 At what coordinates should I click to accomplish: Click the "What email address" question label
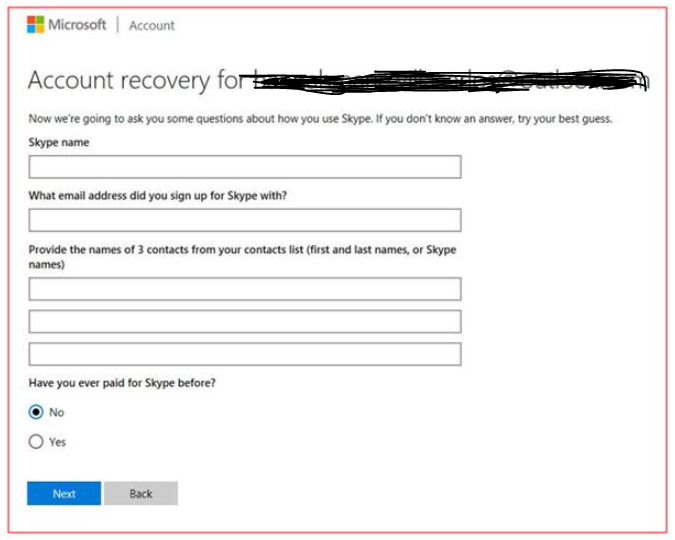[x=158, y=196]
